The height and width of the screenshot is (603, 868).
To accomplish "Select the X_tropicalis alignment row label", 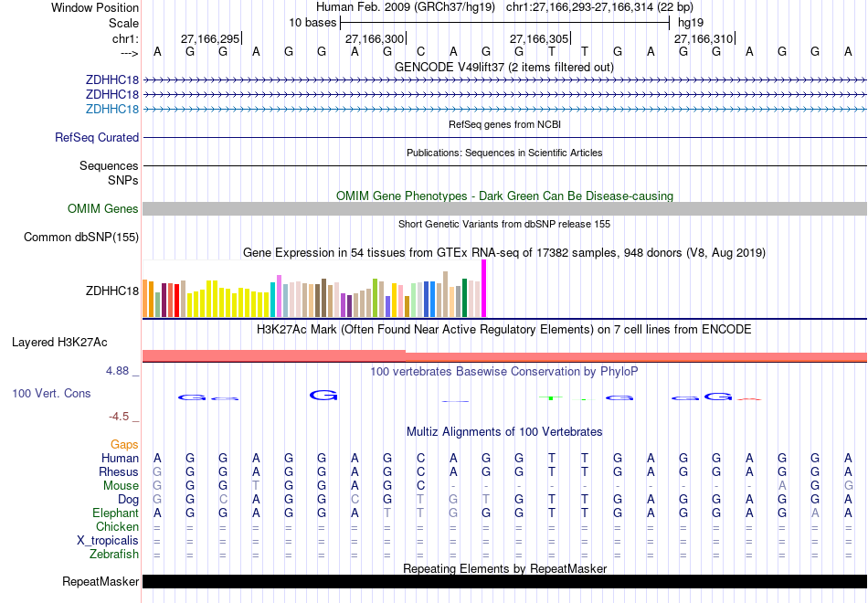I will [x=108, y=541].
